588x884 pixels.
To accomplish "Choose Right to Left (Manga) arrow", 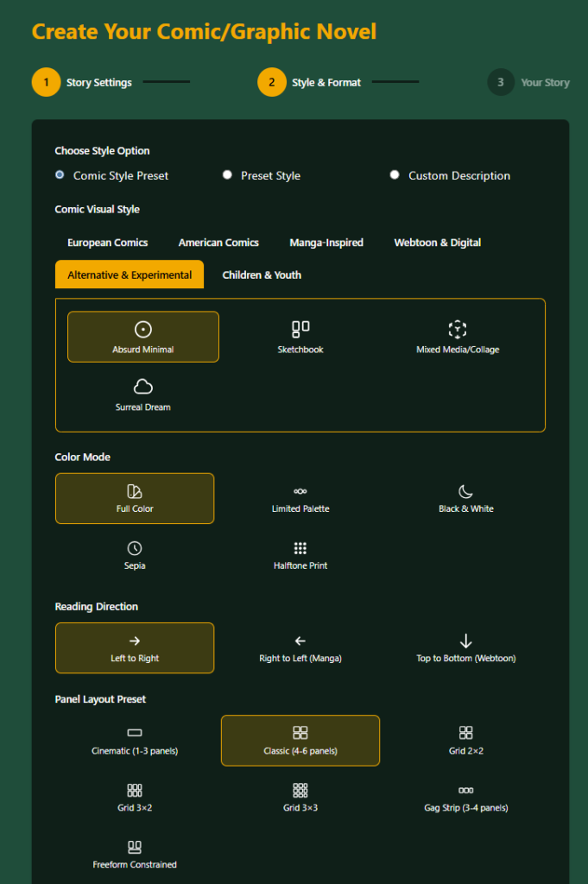I will click(300, 641).
